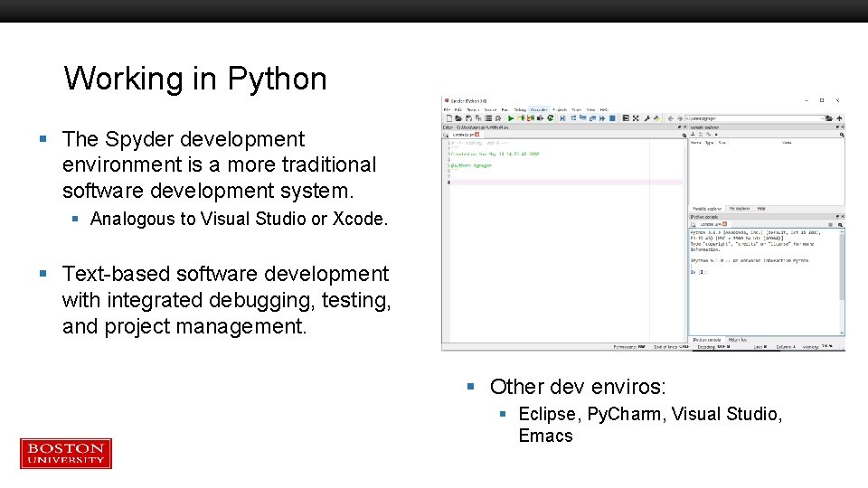Click the Fullscreen mode icon
The image size is (868, 488).
point(636,118)
